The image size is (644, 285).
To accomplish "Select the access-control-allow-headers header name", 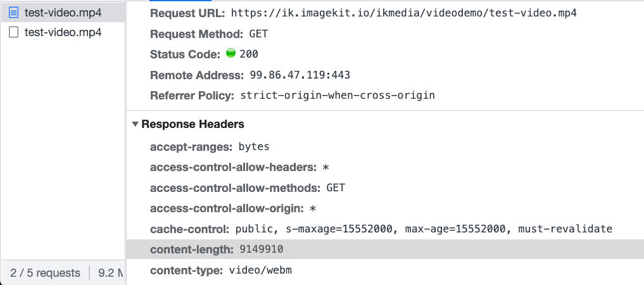I will (233, 168).
